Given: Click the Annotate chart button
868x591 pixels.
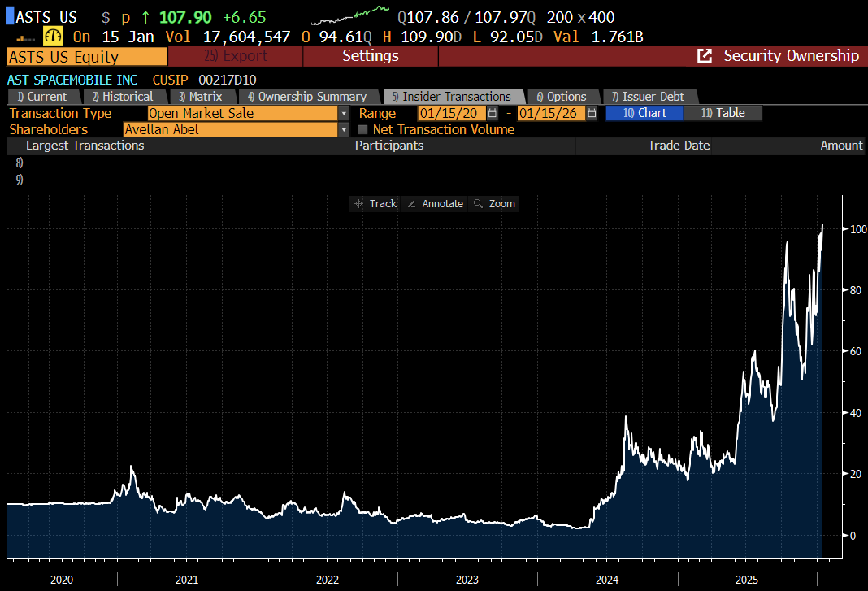Looking at the screenshot, I should [x=435, y=204].
